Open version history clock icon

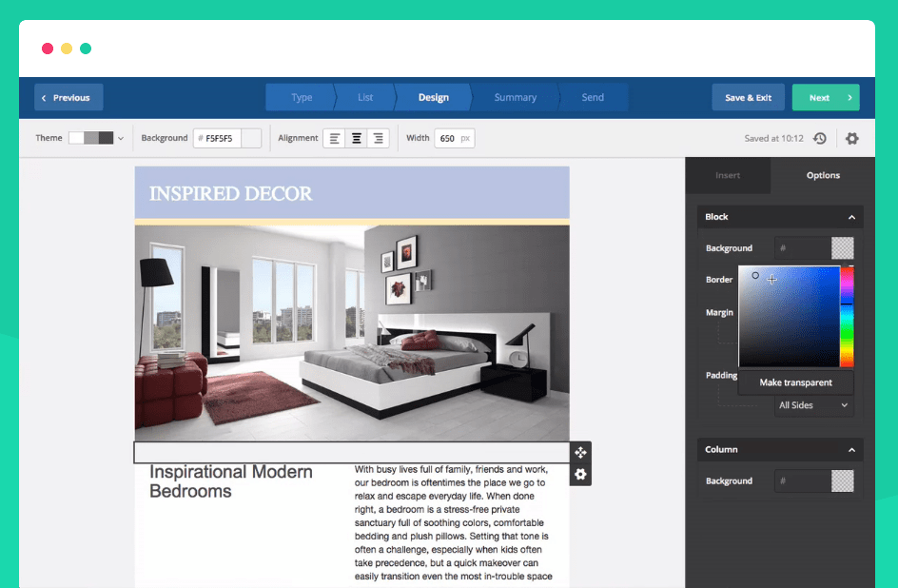click(820, 139)
